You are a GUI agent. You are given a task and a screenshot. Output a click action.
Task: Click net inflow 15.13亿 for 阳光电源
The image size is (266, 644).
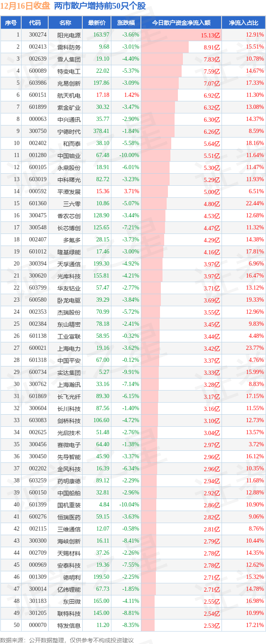click(x=210, y=35)
